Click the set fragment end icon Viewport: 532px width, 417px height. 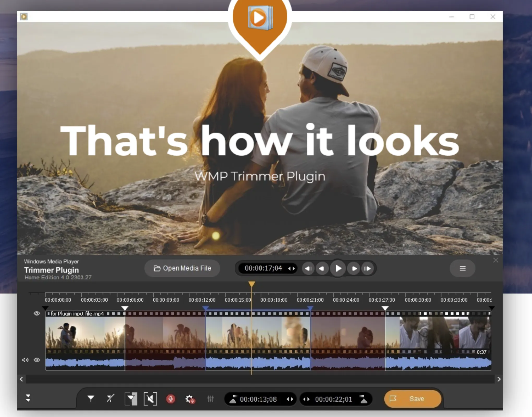(364, 399)
